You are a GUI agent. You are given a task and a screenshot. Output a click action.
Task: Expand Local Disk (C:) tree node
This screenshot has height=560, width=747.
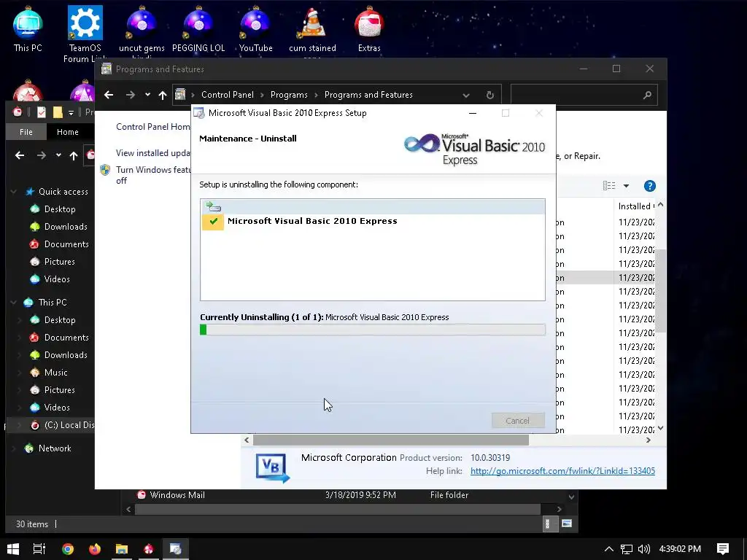point(20,425)
